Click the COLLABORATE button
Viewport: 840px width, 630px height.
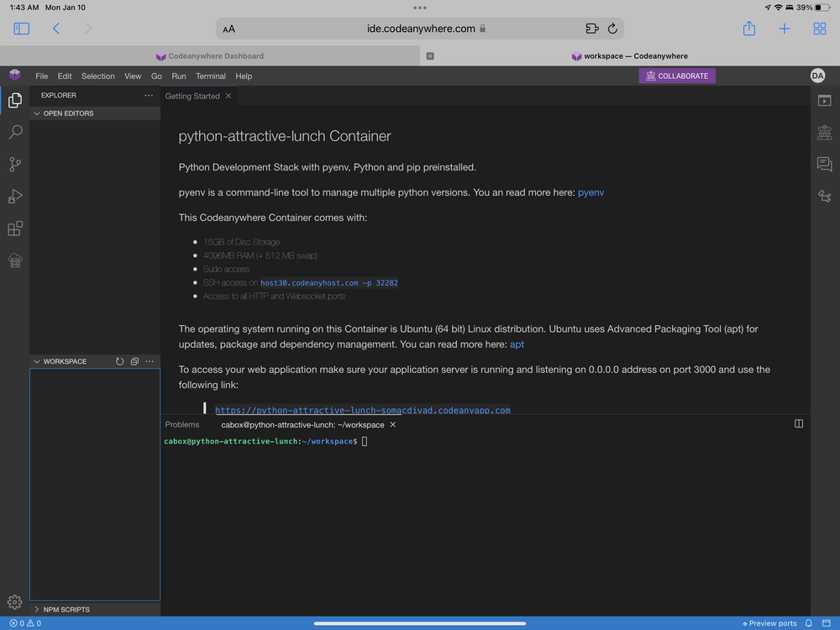tap(677, 76)
